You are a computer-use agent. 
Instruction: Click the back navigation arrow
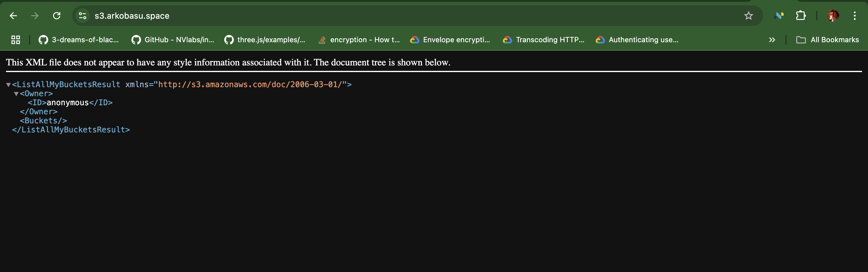[13, 15]
